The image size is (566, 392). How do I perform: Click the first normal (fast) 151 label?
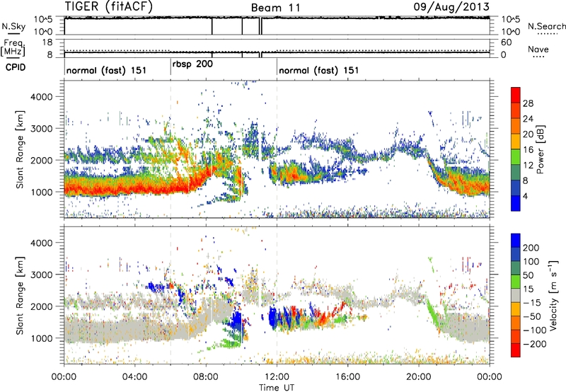click(107, 70)
